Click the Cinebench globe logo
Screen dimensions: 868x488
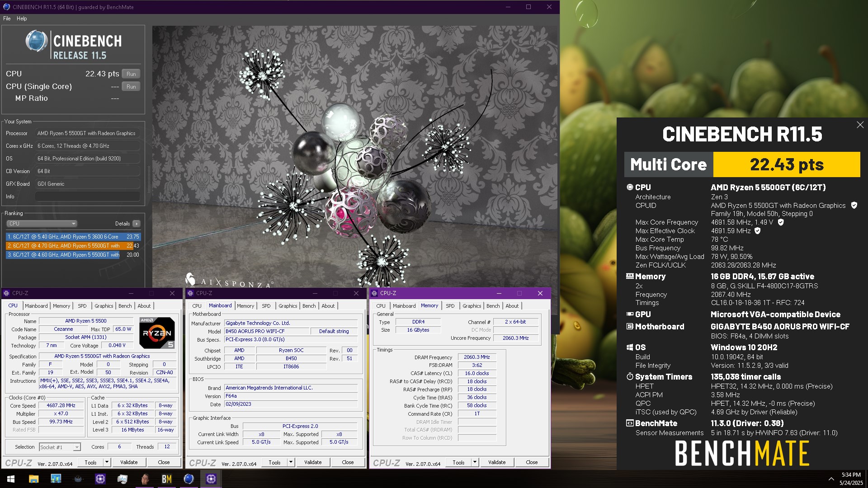[37, 41]
